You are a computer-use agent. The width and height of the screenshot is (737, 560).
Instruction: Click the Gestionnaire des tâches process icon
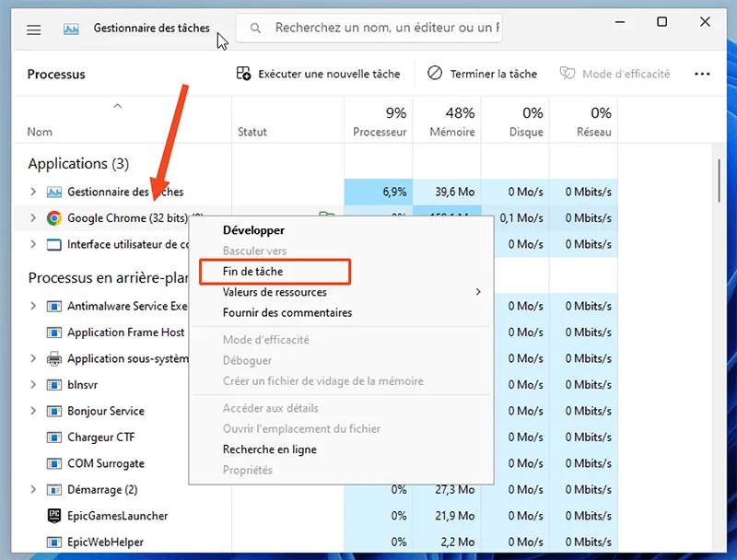tap(54, 192)
